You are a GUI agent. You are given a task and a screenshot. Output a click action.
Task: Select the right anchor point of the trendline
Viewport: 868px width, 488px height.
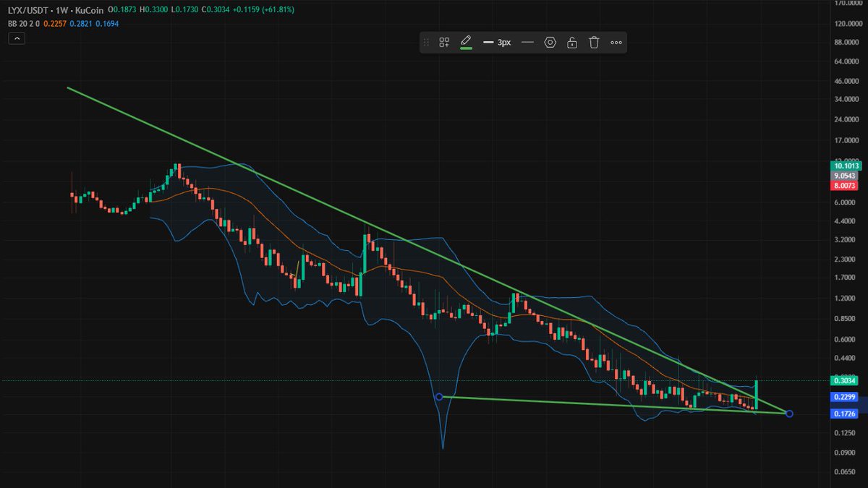[x=789, y=414]
